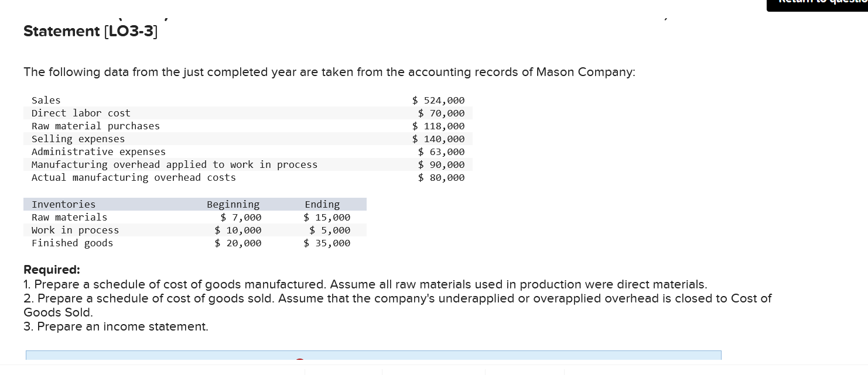The width and height of the screenshot is (868, 375).
Task: Click the $ 63,000 administrative expenses amount
Action: click(441, 152)
